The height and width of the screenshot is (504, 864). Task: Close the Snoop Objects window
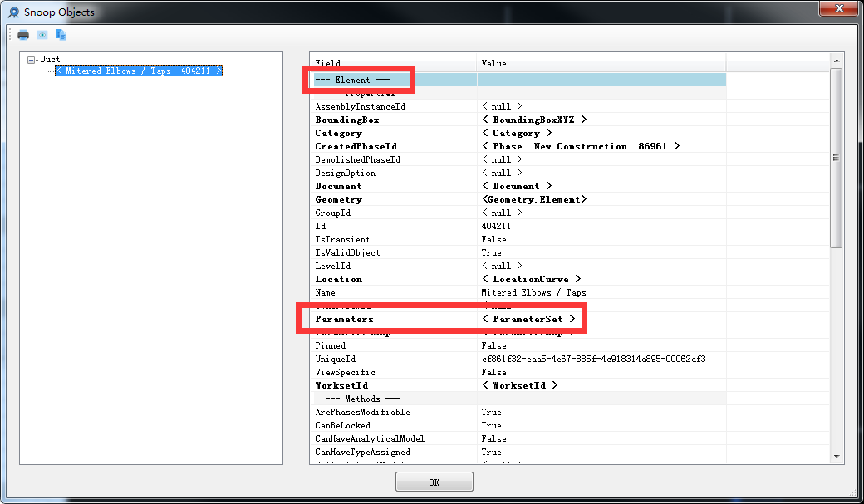click(x=838, y=8)
